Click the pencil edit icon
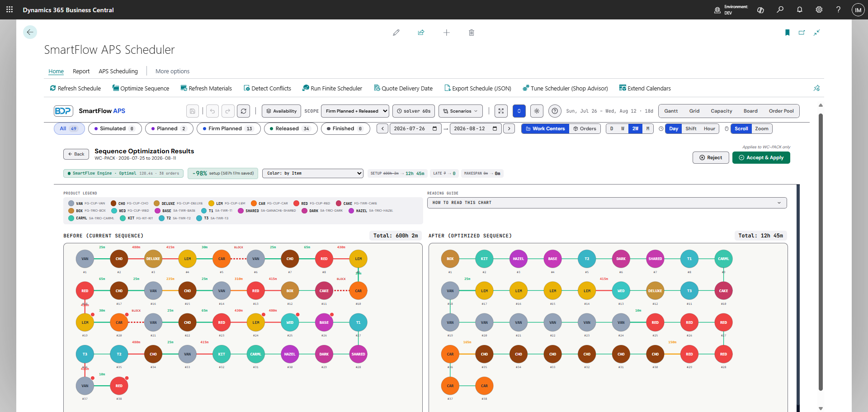The width and height of the screenshot is (868, 412). (x=396, y=33)
